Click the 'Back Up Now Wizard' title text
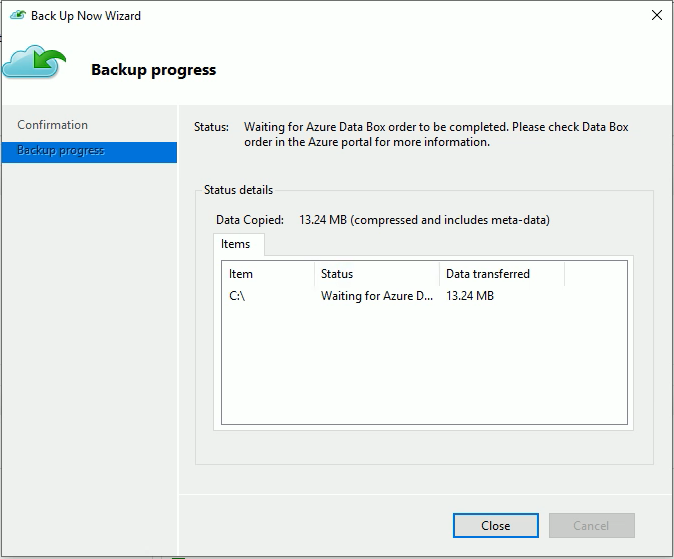 (x=86, y=16)
